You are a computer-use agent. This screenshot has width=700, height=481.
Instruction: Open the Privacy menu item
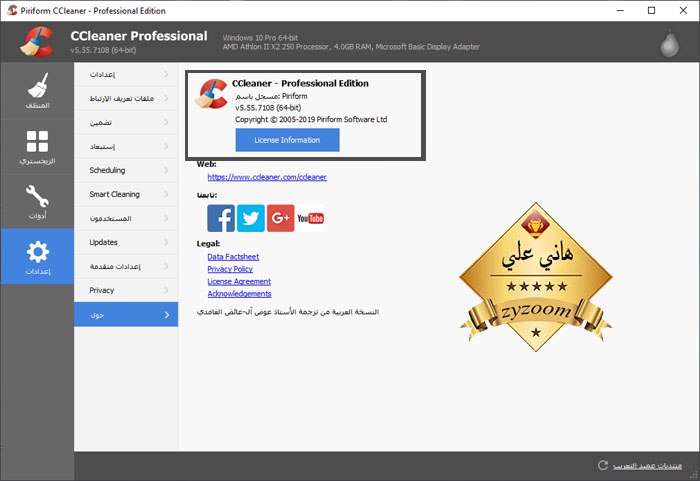click(x=126, y=290)
